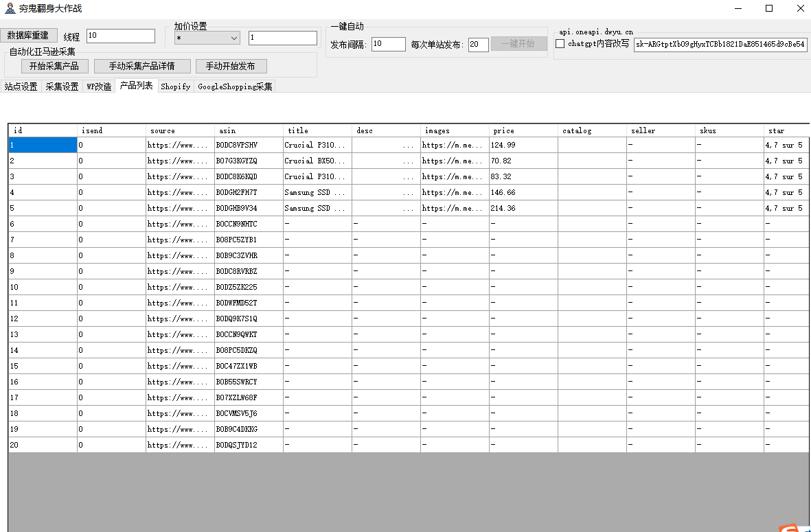Open the 采集设置 tab
The height and width of the screenshot is (532, 811).
point(62,86)
